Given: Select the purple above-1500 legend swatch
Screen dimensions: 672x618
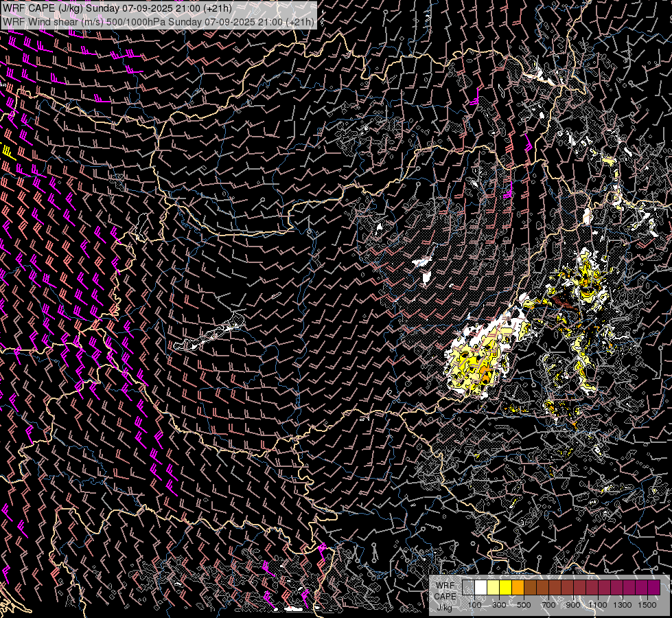Looking at the screenshot, I should coord(654,588).
